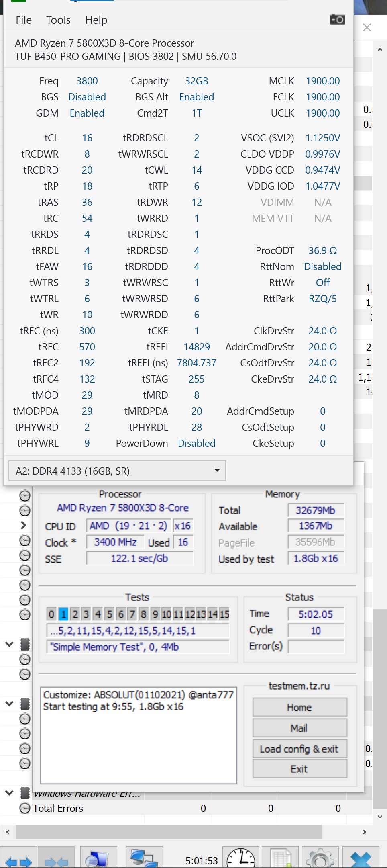Viewport: 387px width, 868px height.
Task: Click the Mail button in TestMem5
Action: click(x=299, y=728)
